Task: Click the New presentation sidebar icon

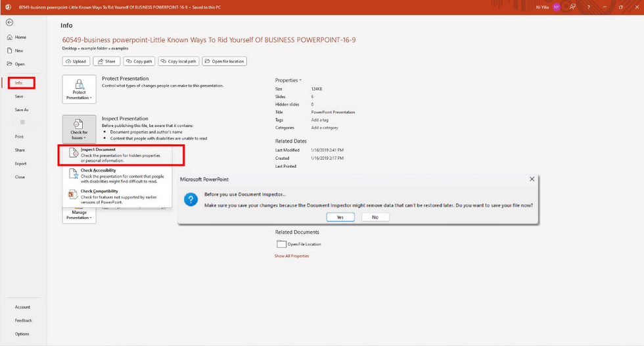Action: [9, 51]
